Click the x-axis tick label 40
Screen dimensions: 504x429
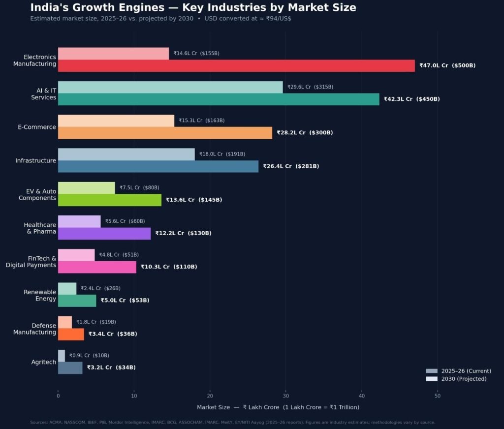tap(362, 396)
